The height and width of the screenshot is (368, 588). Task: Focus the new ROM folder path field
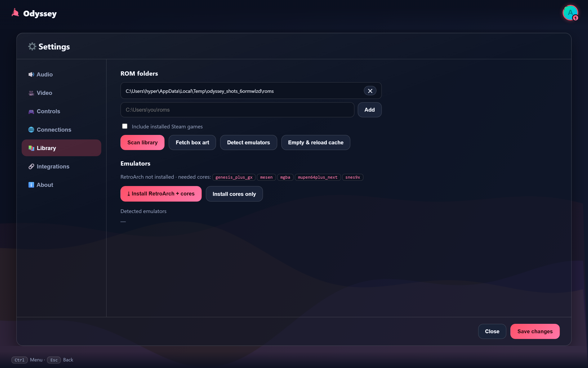[237, 110]
